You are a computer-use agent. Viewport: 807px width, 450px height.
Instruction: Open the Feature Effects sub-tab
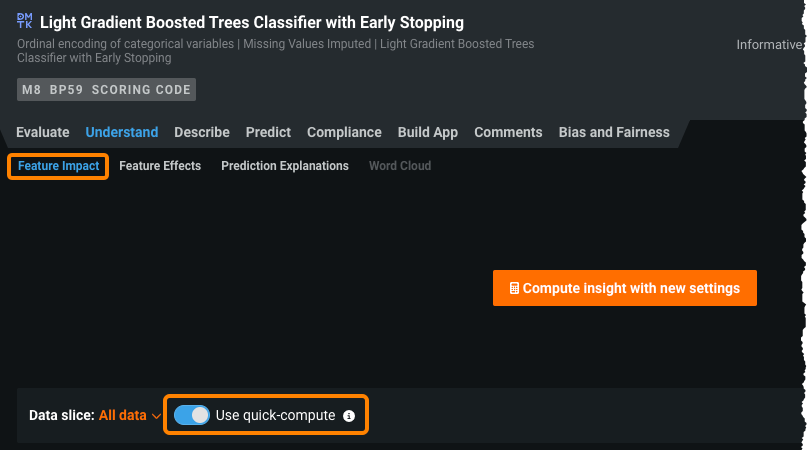coord(160,166)
